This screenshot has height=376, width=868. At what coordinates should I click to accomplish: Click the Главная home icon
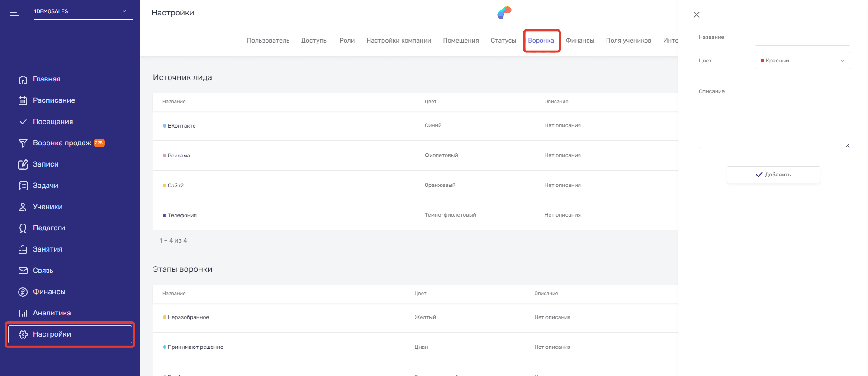pos(23,80)
